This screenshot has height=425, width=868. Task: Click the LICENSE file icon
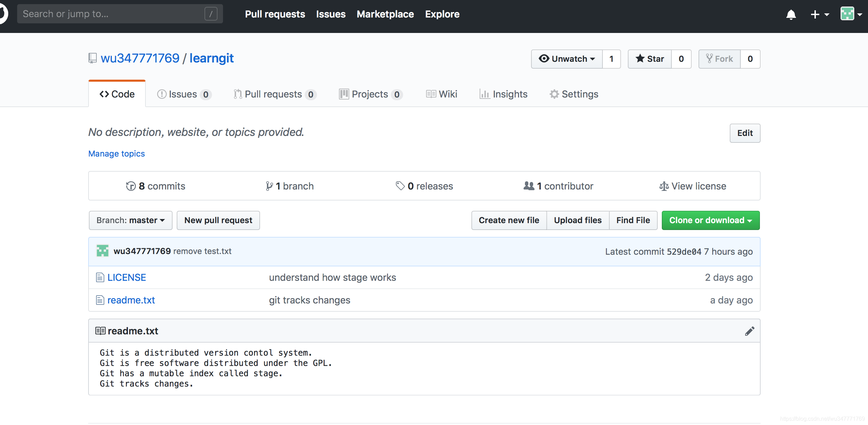pos(100,277)
